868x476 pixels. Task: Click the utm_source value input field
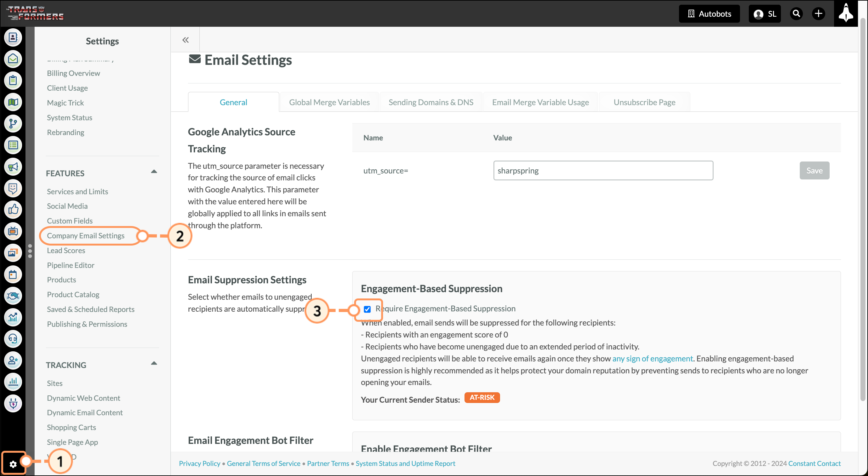pyautogui.click(x=603, y=170)
